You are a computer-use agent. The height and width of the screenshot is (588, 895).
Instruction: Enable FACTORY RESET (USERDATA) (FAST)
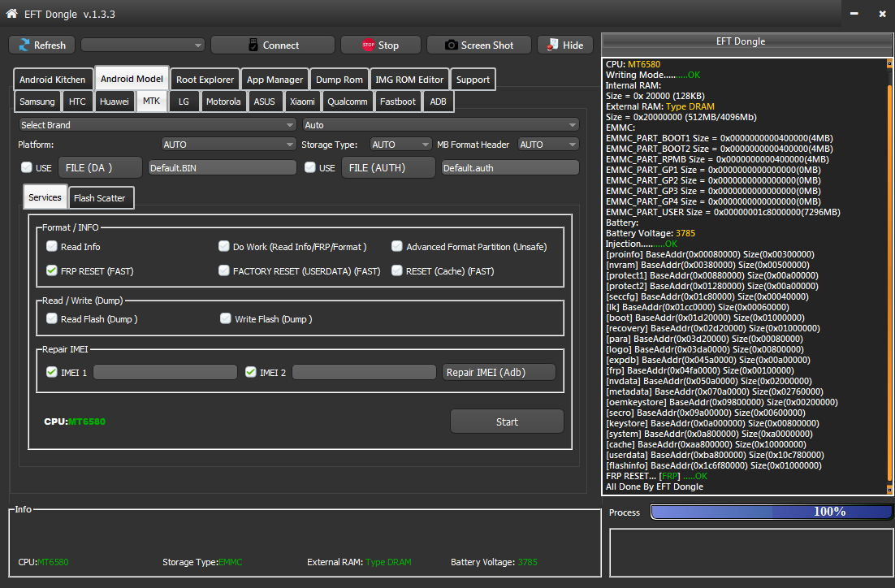[224, 270]
